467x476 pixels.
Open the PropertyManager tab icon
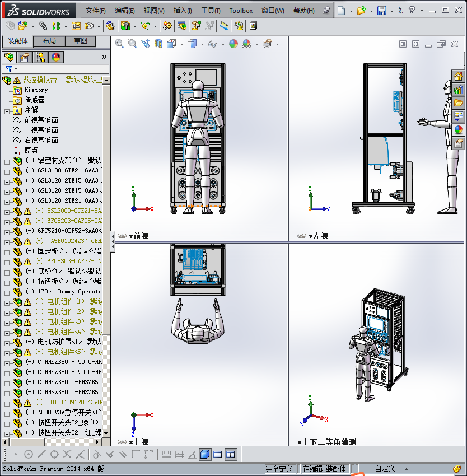pyautogui.click(x=24, y=57)
